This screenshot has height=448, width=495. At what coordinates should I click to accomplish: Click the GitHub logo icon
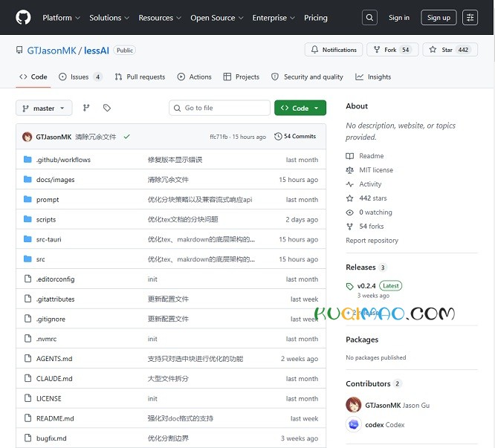coord(23,17)
